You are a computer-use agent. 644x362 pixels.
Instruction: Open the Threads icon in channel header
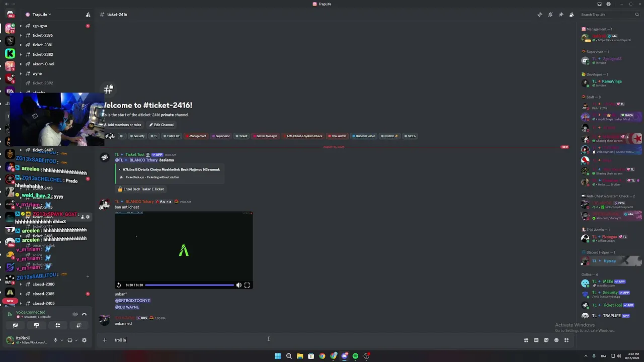click(x=540, y=15)
